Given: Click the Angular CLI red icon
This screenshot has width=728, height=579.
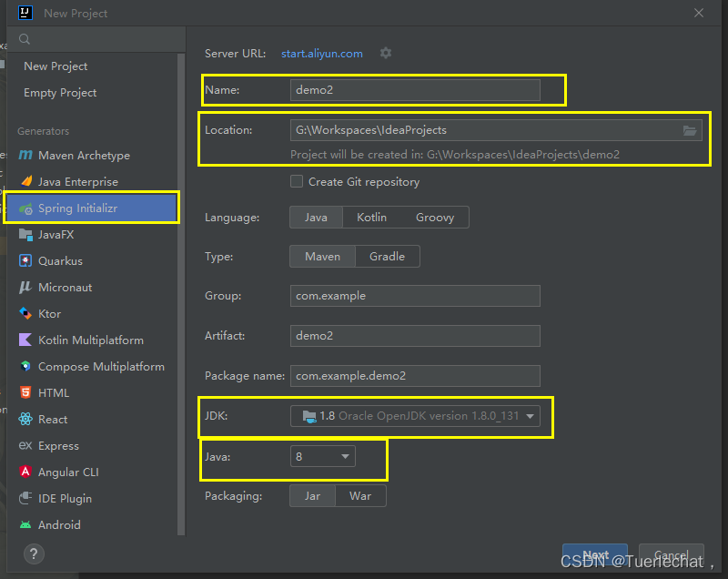Looking at the screenshot, I should 25,472.
